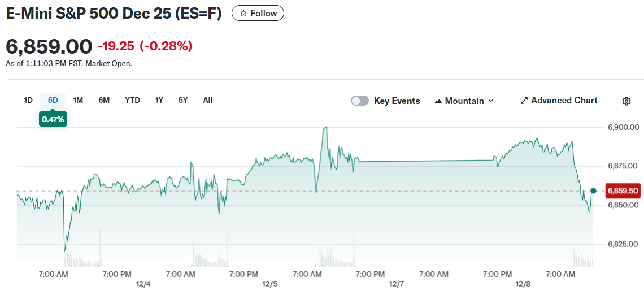644x290 pixels.
Task: Select the 1Y time range
Action: coord(159,100)
